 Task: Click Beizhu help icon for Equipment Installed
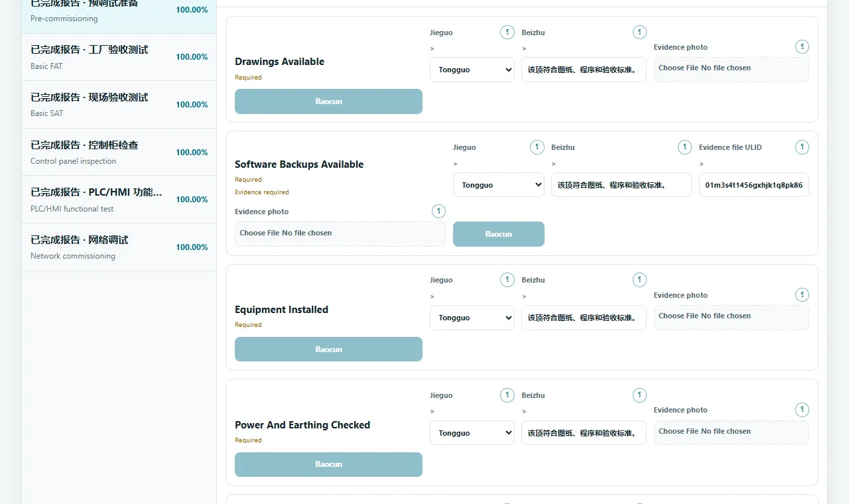click(x=639, y=280)
